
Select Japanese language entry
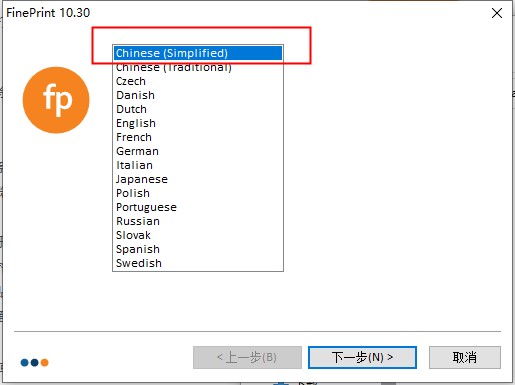coord(198,179)
